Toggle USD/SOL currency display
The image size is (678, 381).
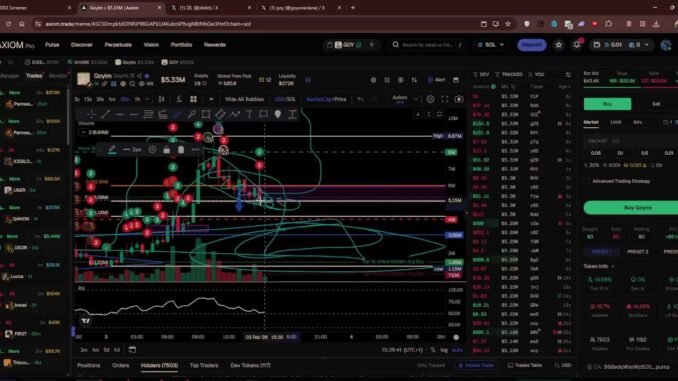[x=285, y=99]
